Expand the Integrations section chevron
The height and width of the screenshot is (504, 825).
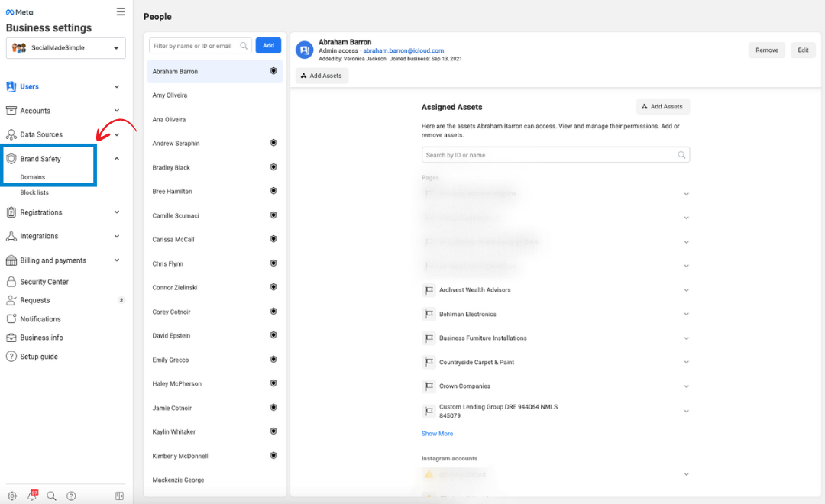pyautogui.click(x=117, y=236)
